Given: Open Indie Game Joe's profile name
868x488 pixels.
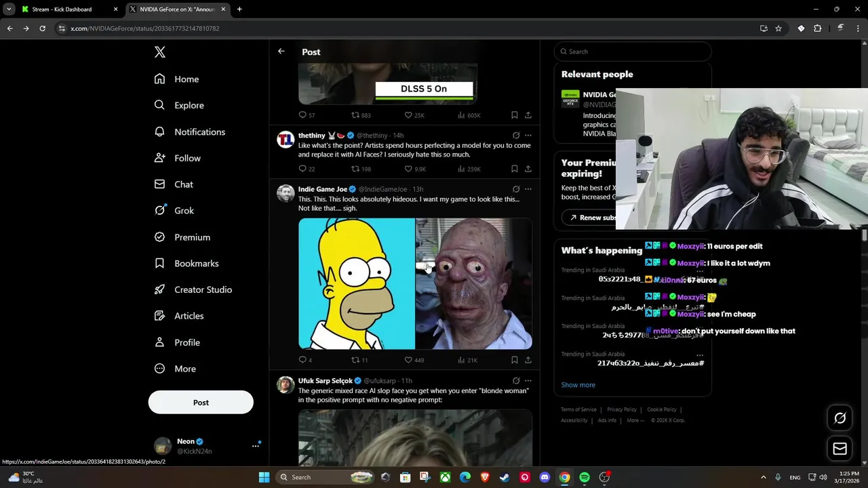Looking at the screenshot, I should (x=323, y=189).
